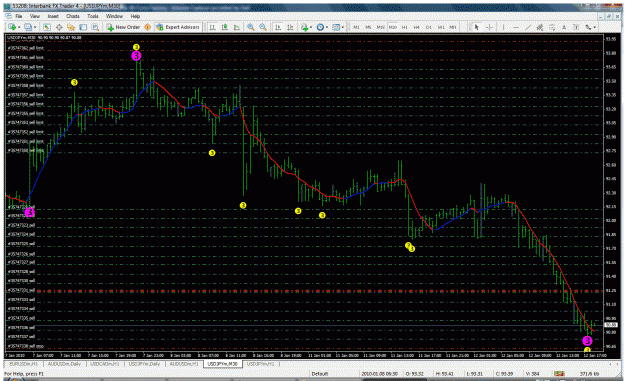625x381 pixels.
Task: Switch to the USDJPYm,H1 chart tab
Action: (261, 364)
